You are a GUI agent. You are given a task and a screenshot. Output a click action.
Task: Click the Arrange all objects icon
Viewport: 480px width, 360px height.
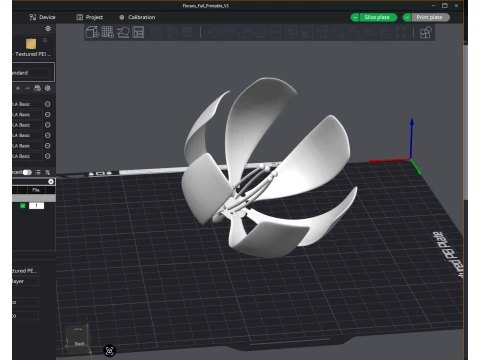click(138, 32)
